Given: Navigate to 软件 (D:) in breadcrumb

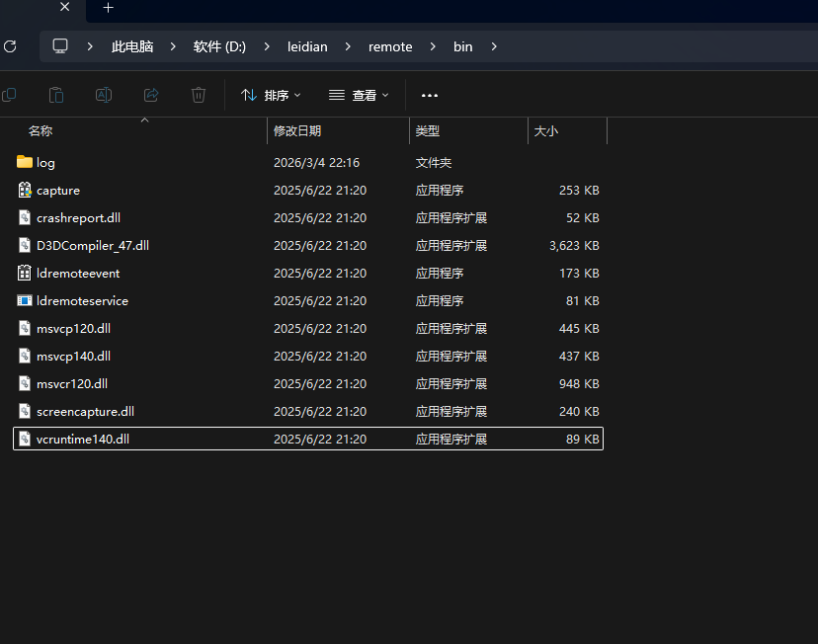Looking at the screenshot, I should [x=219, y=46].
